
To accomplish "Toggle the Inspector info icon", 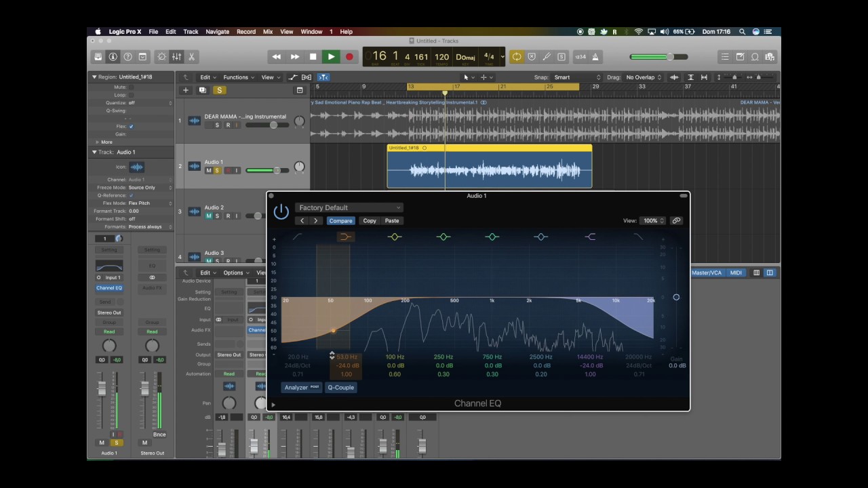I will 113,57.
